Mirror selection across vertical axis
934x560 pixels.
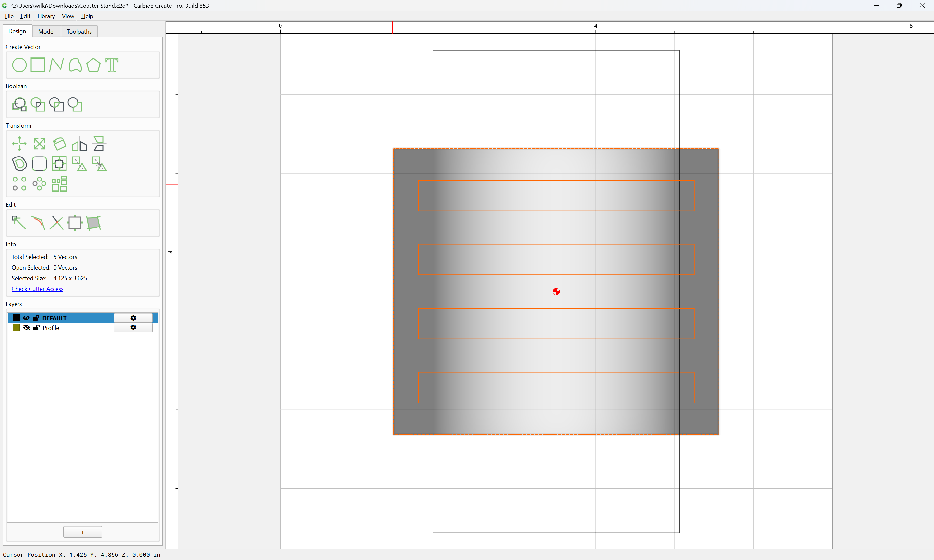pyautogui.click(x=79, y=144)
